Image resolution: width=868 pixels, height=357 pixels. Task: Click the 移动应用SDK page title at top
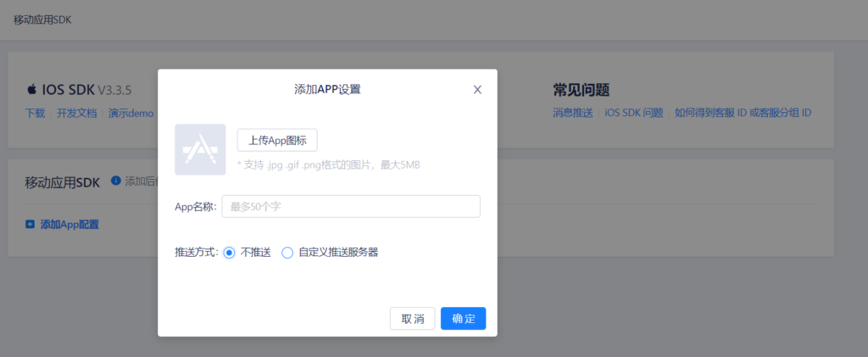[x=42, y=20]
